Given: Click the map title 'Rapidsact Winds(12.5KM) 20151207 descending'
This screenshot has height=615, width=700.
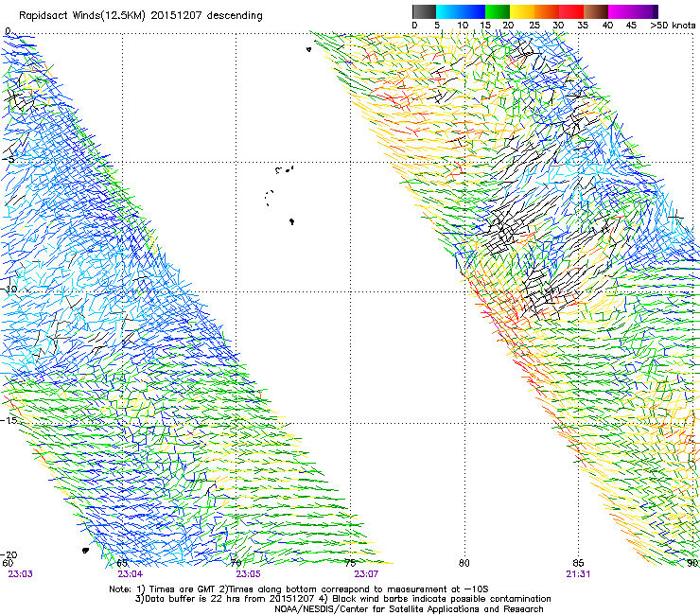Looking at the screenshot, I should point(141,16).
